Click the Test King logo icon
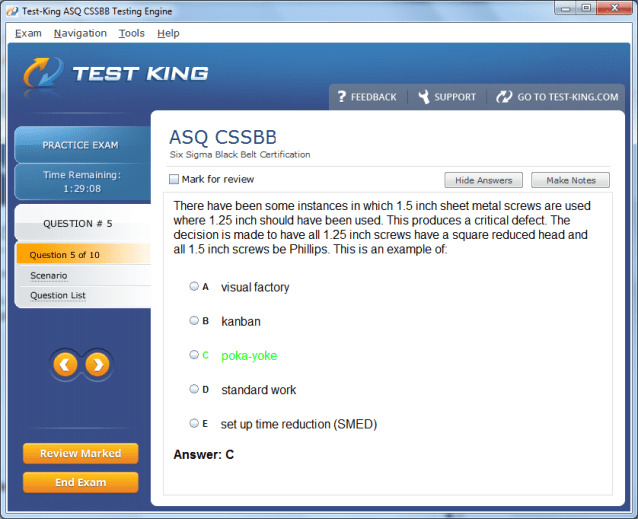The width and height of the screenshot is (638, 519). [44, 73]
